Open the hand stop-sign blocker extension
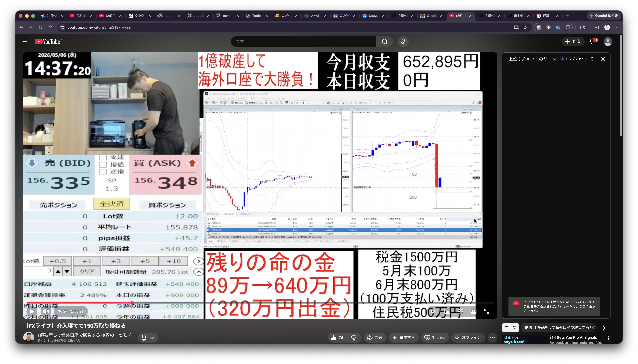This screenshot has width=638, height=364. 548,28
